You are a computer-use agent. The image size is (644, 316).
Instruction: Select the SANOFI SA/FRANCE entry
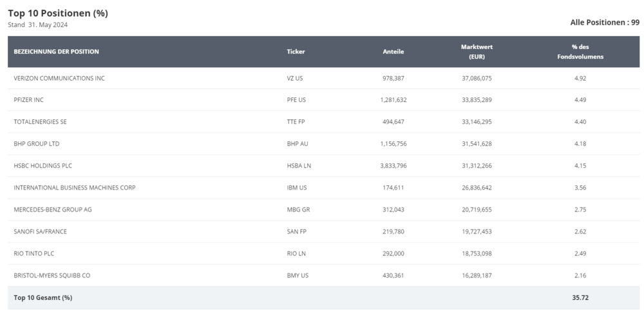coord(40,232)
